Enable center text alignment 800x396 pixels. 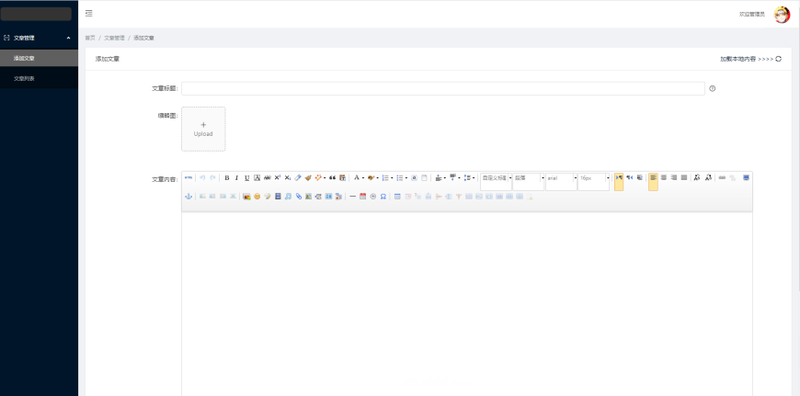click(x=664, y=178)
